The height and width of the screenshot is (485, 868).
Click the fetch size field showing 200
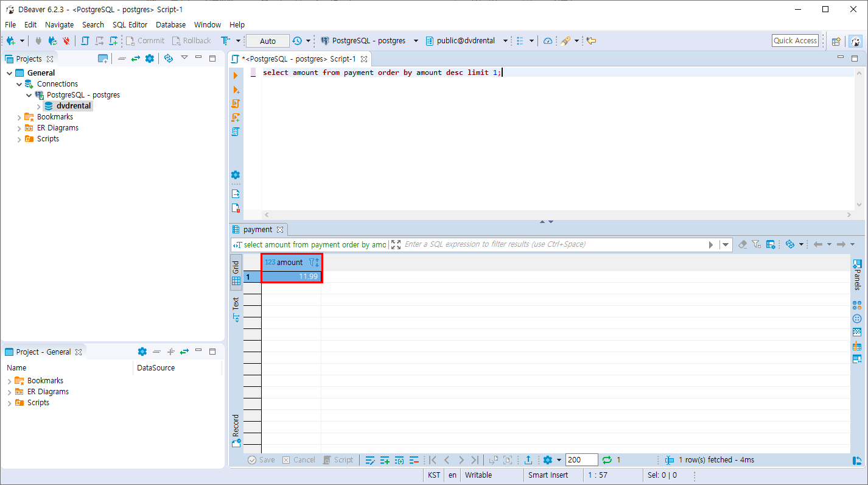coord(581,460)
